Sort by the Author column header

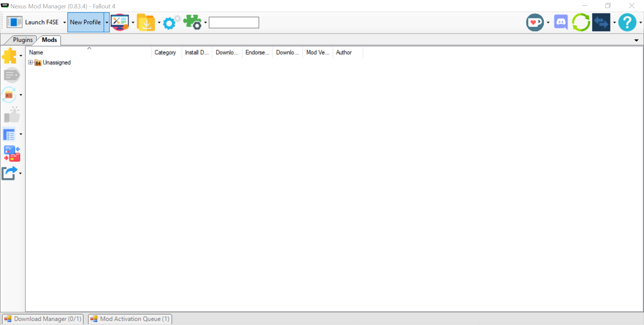tap(348, 53)
